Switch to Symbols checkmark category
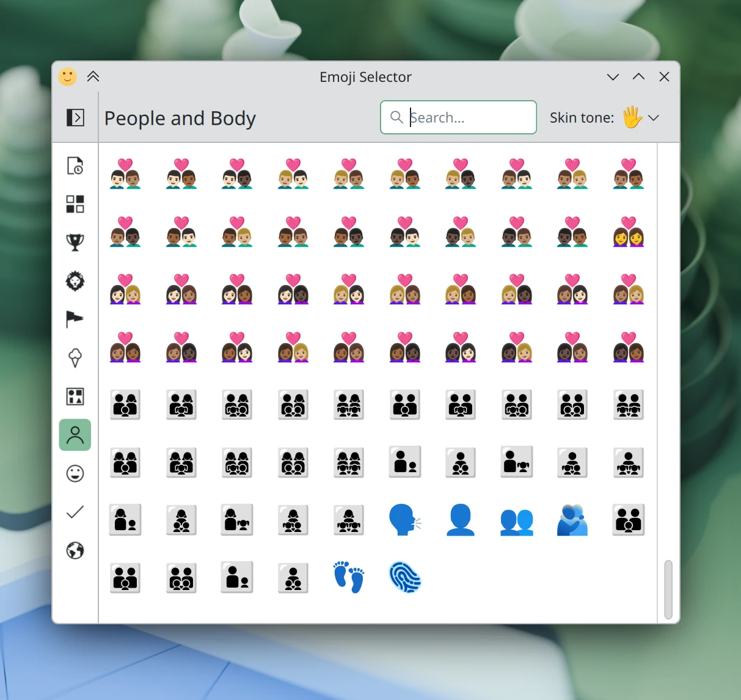Image resolution: width=741 pixels, height=700 pixels. (x=75, y=512)
